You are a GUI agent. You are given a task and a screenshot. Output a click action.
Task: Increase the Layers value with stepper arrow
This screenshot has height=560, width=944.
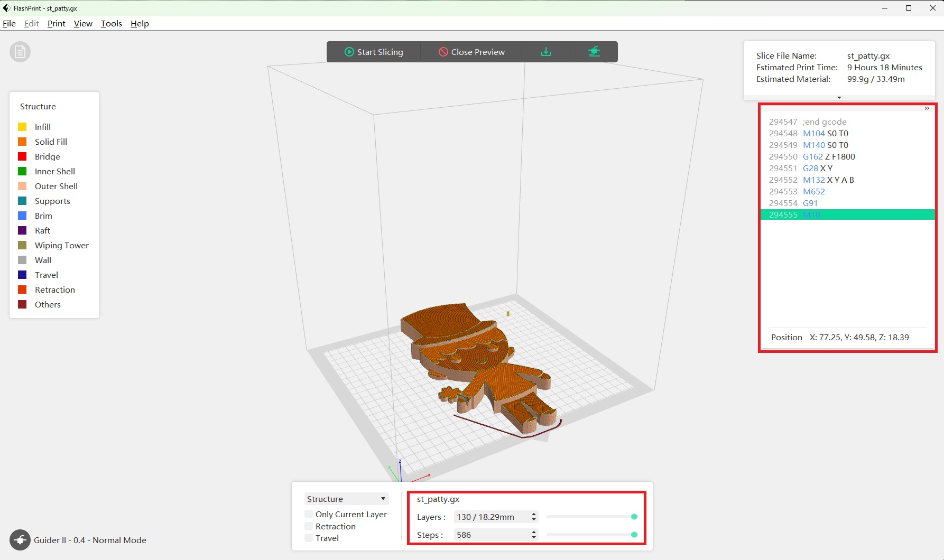coord(534,514)
